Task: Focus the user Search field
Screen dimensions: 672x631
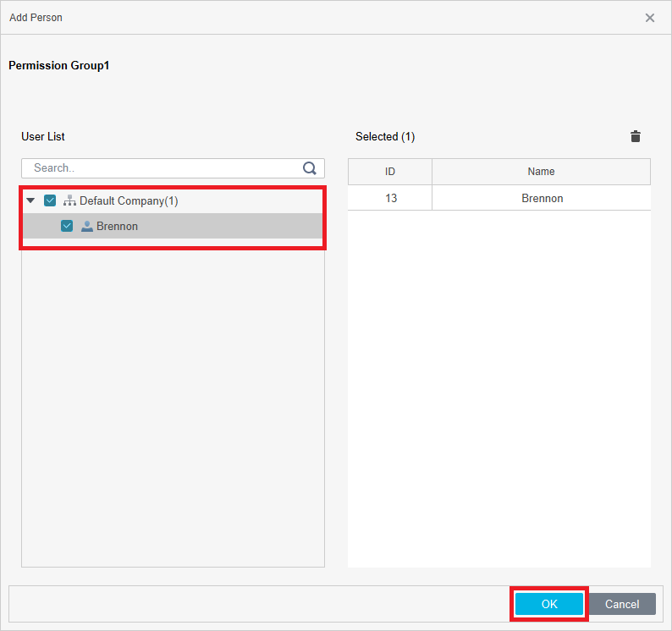Action: click(165, 168)
